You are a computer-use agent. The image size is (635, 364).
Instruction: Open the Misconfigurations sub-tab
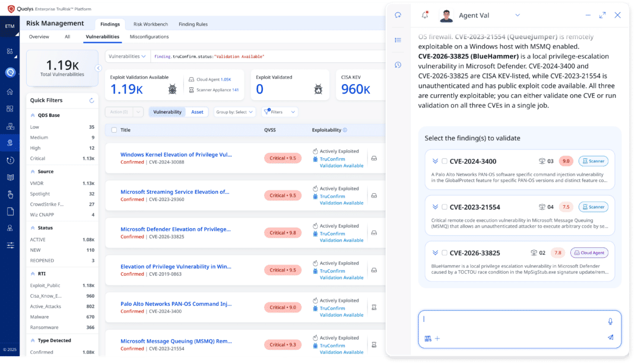(x=149, y=37)
